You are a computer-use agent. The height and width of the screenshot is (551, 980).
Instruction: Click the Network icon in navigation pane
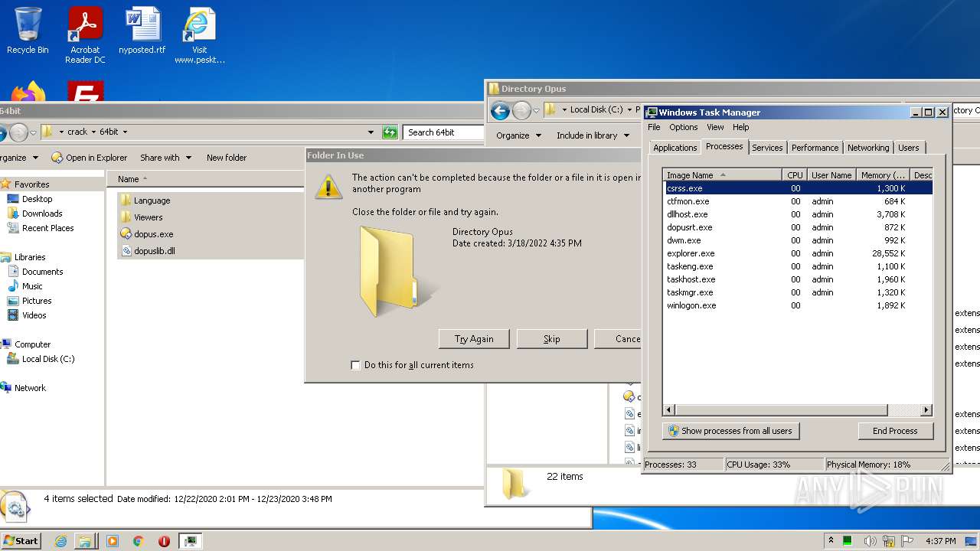(x=6, y=388)
